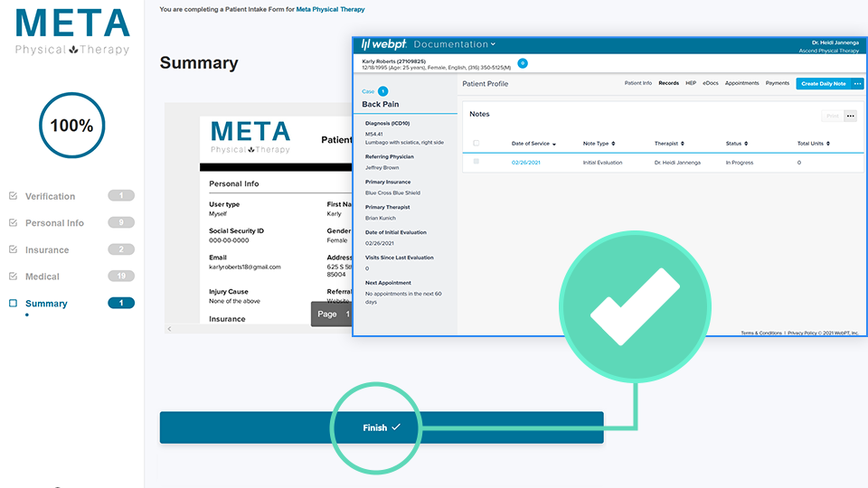
Task: Check the box for the 02/26/2021 note
Action: coord(476,162)
